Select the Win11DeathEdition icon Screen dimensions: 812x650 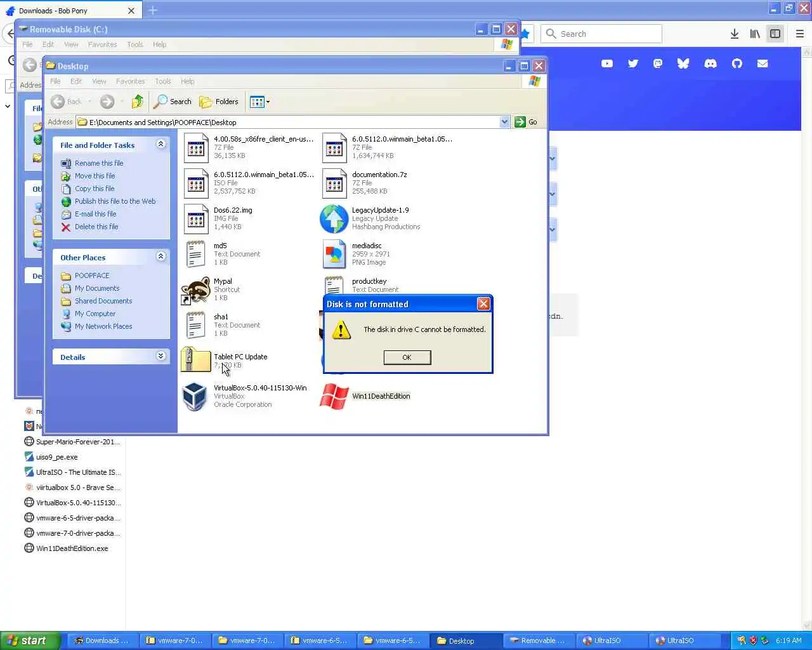pyautogui.click(x=334, y=396)
